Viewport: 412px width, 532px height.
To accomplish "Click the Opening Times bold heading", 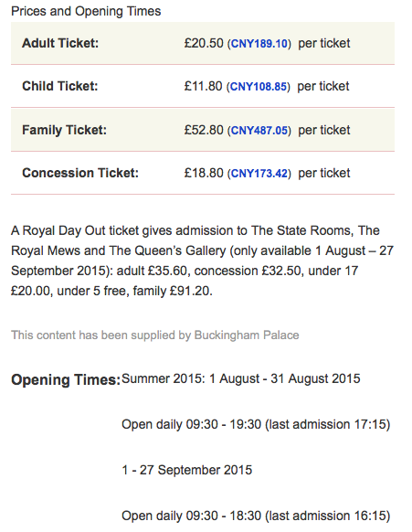I will [x=66, y=379].
